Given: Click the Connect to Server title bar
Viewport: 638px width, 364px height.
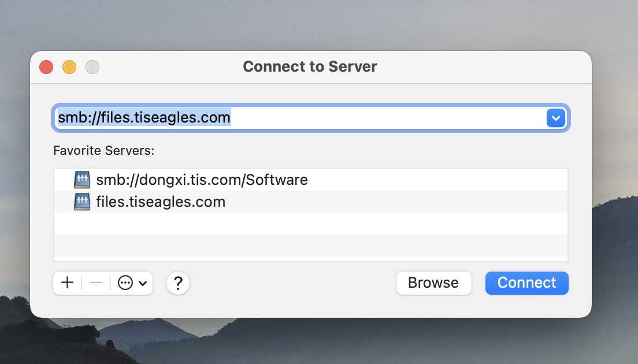Looking at the screenshot, I should click(310, 67).
